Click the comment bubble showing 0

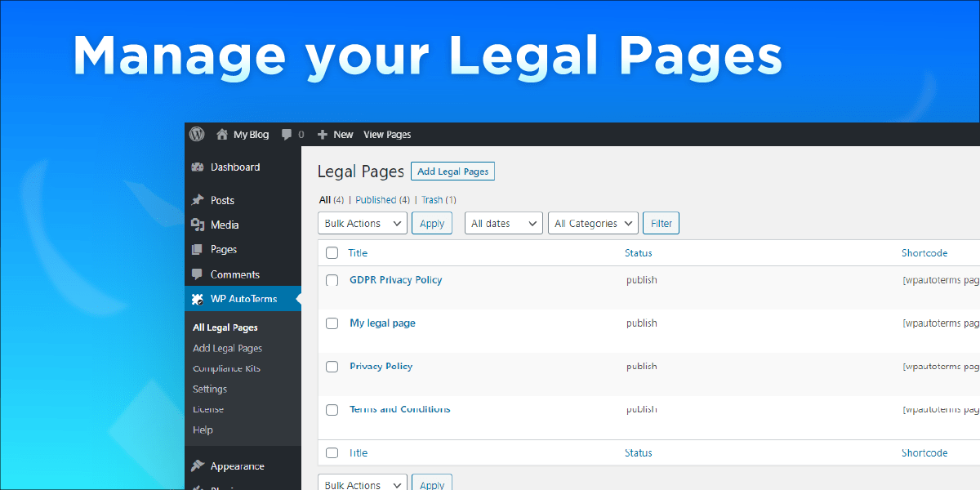point(292,134)
